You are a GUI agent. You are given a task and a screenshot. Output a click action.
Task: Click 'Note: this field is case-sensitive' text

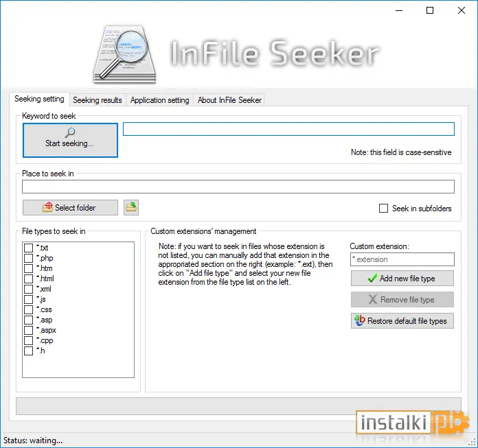(x=401, y=152)
